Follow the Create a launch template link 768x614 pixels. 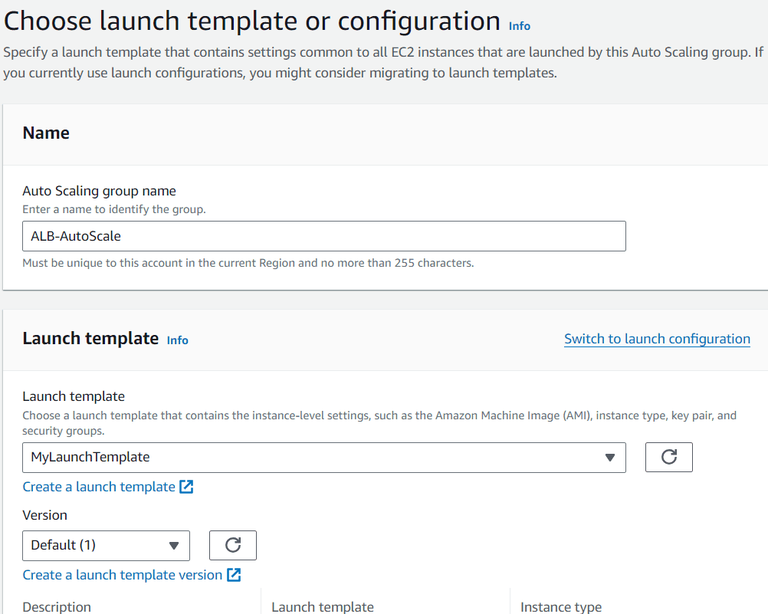coord(99,487)
